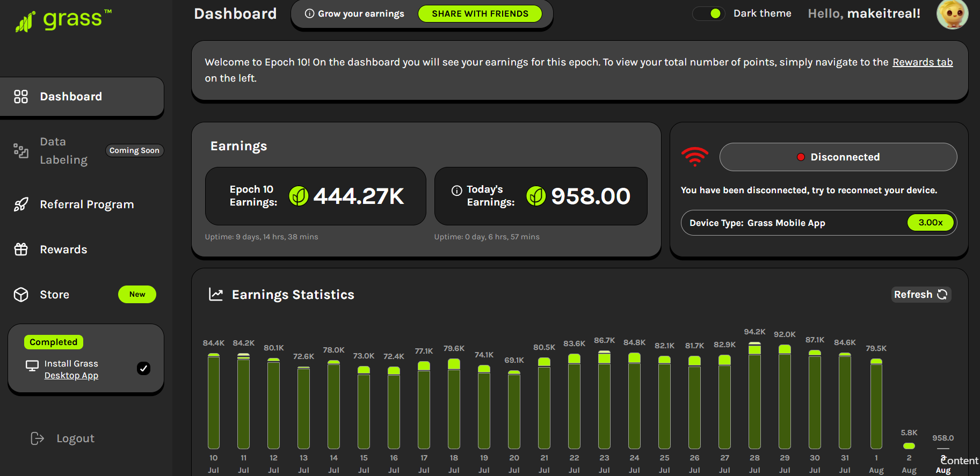Click the 20 Jul bar labeled 69.1K
980x476 pixels.
click(514, 409)
